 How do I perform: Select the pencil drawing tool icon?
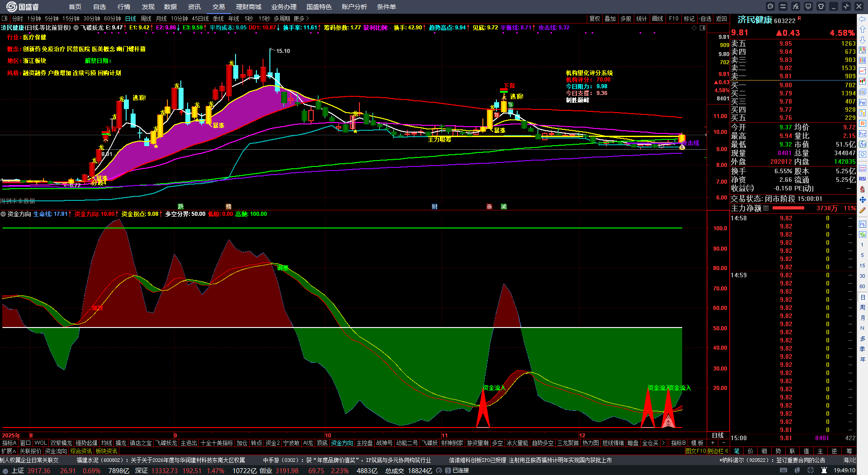pyautogui.click(x=863, y=210)
